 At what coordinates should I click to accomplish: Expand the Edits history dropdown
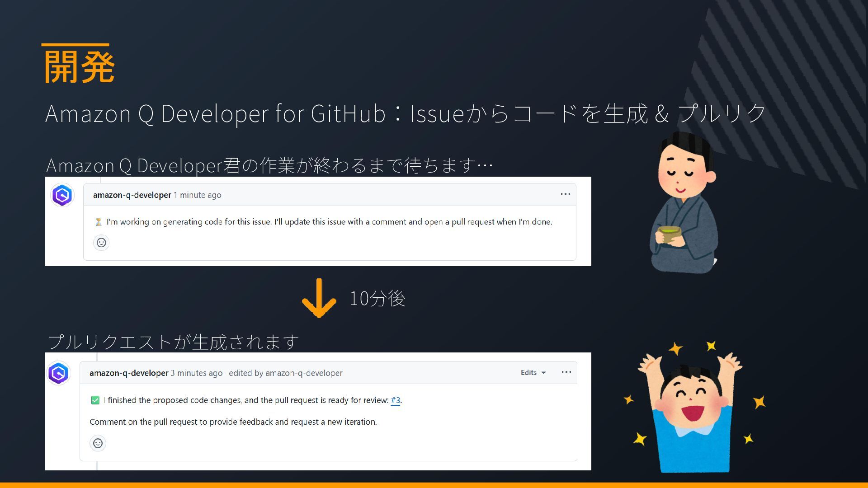pyautogui.click(x=533, y=373)
